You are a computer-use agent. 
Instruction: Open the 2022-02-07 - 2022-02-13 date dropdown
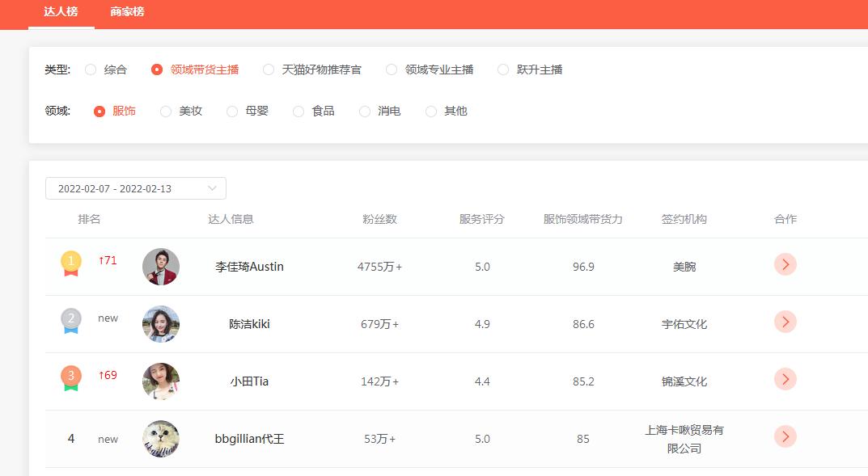point(136,187)
